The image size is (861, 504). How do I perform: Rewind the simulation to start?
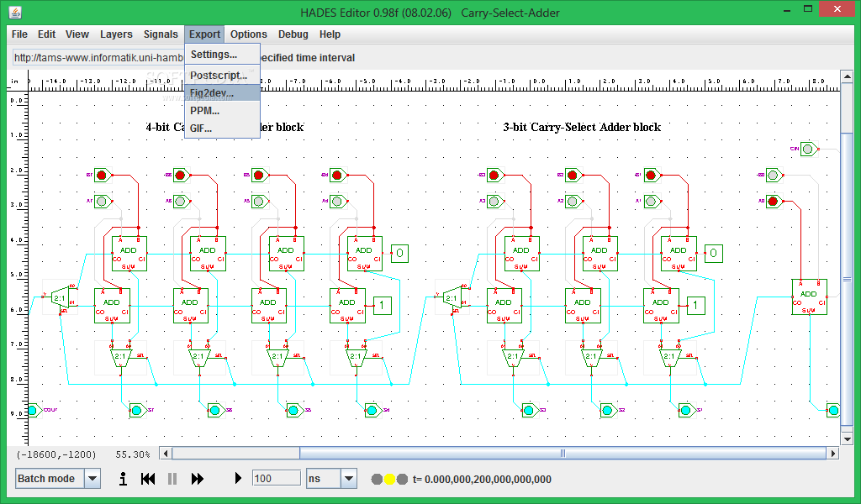pyautogui.click(x=148, y=479)
